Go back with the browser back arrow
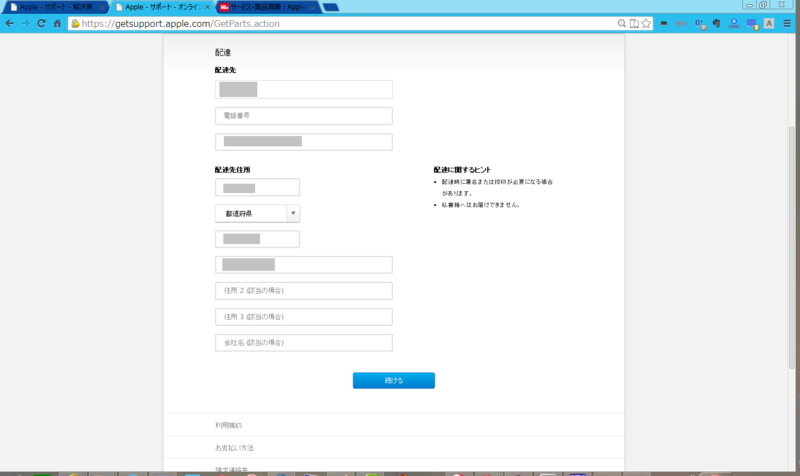The height and width of the screenshot is (476, 800). (x=9, y=23)
